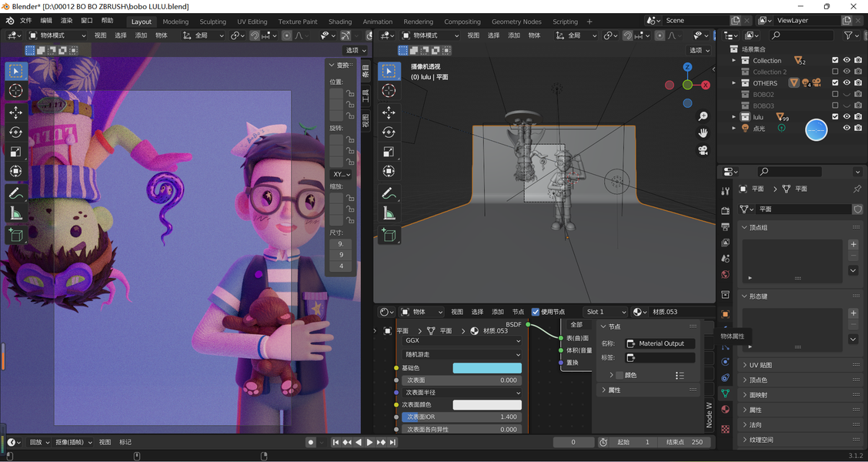This screenshot has height=462, width=868.
Task: Open the 文件 menu
Action: (x=26, y=21)
